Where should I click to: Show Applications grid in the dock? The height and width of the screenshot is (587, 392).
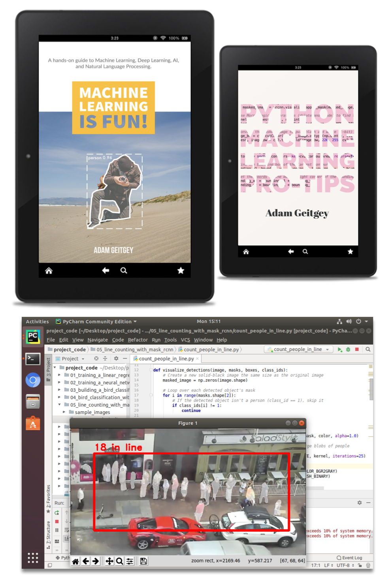[x=33, y=558]
